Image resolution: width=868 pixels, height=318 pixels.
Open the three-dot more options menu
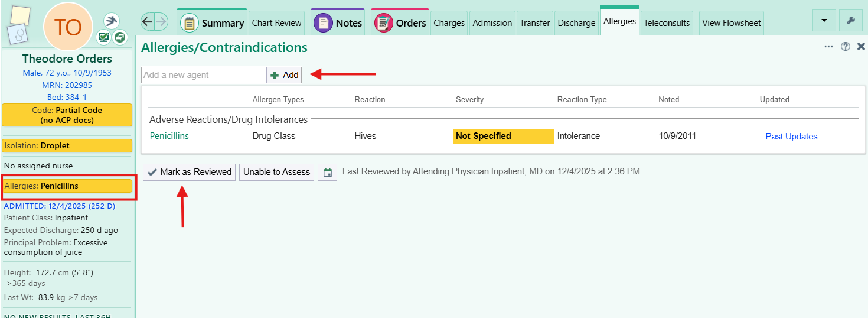pyautogui.click(x=829, y=47)
